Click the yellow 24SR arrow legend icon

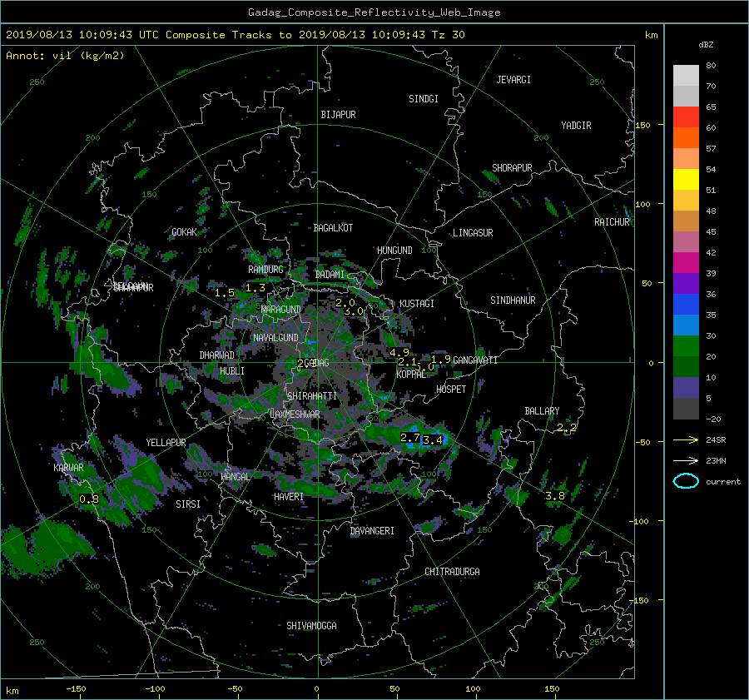pyautogui.click(x=686, y=439)
